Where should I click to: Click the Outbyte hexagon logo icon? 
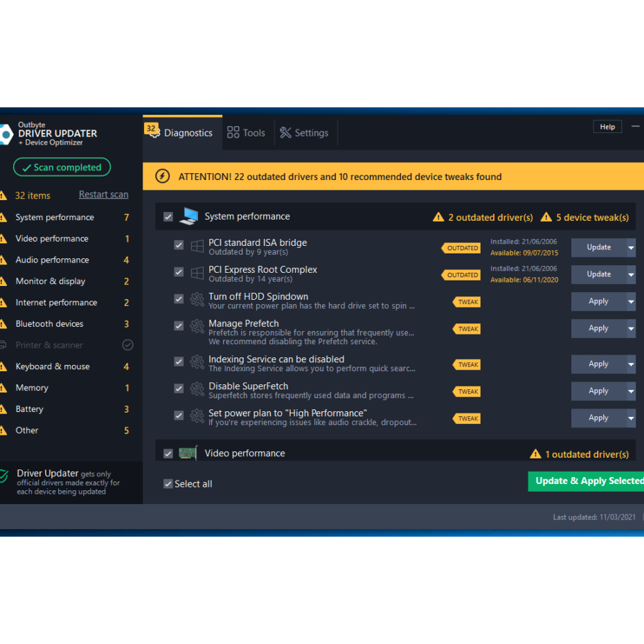coord(6,134)
